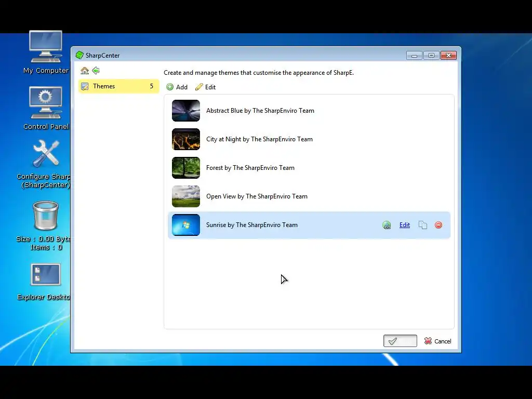Minimize the SharpCenter window

[414, 55]
